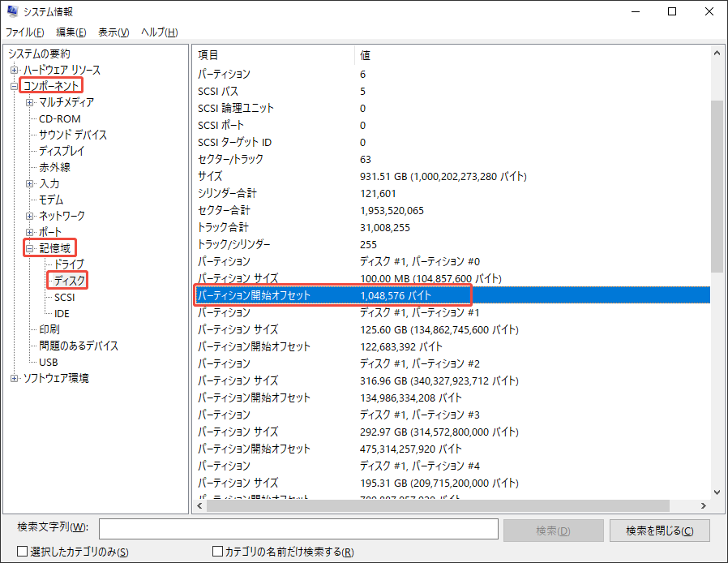The height and width of the screenshot is (563, 728).
Task: Toggle 選択したカテゴリのみ checkbox
Action: 22,552
